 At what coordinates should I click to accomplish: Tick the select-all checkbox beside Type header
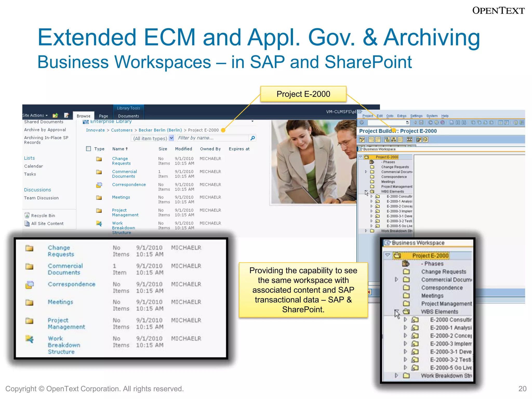tap(89, 149)
